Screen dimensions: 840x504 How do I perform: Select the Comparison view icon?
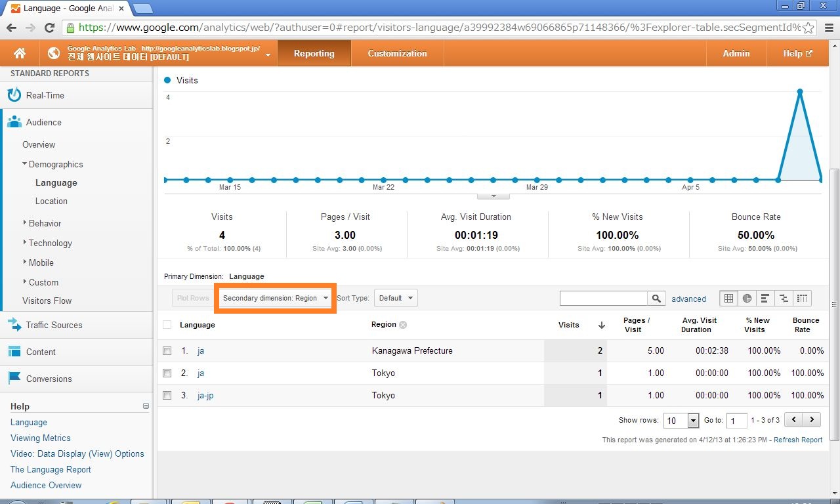(784, 298)
